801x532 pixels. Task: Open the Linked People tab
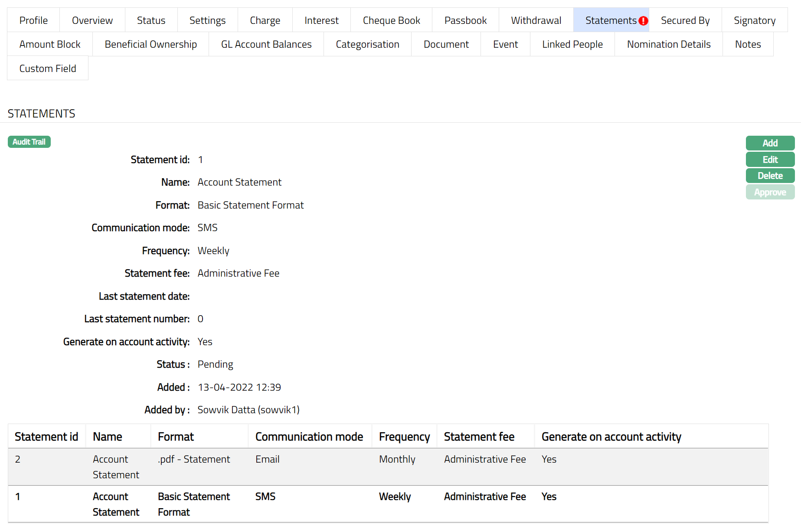tap(572, 44)
